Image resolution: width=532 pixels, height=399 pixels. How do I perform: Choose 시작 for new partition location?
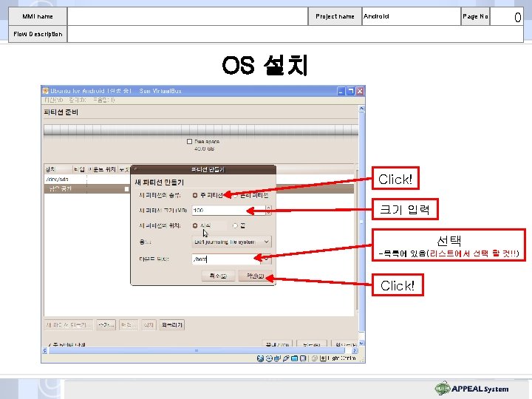click(x=195, y=225)
